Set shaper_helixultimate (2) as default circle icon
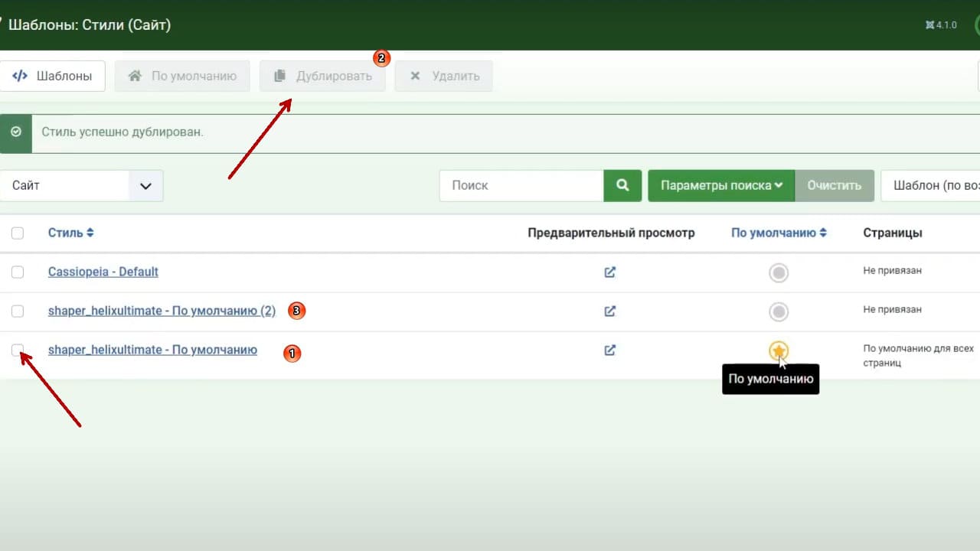The image size is (980, 551). tap(779, 311)
